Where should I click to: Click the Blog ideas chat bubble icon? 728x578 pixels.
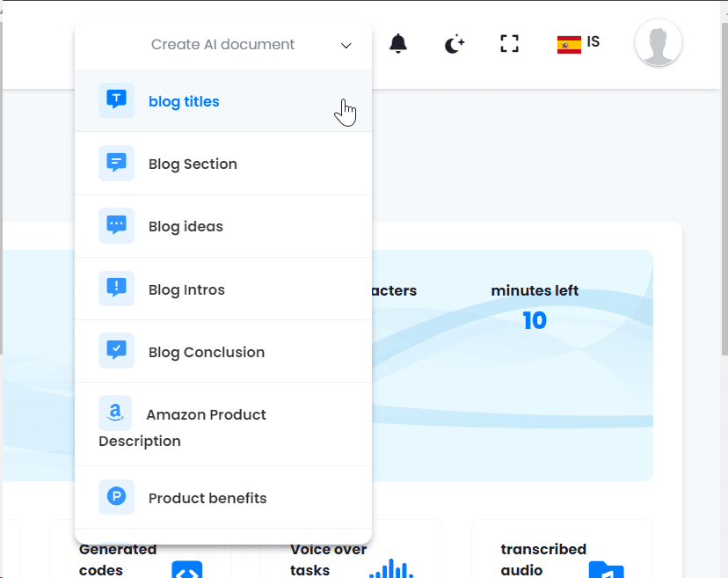[116, 226]
